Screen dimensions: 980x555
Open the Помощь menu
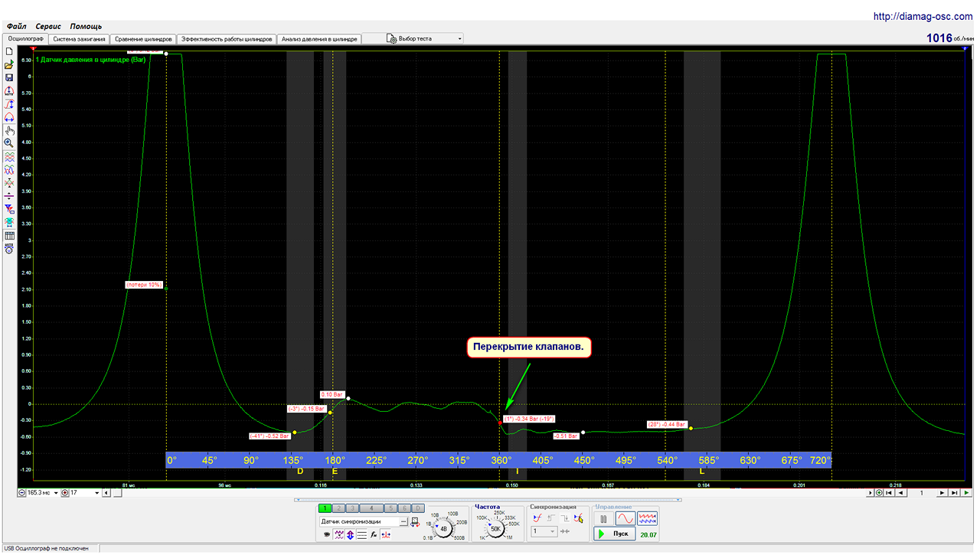[86, 26]
